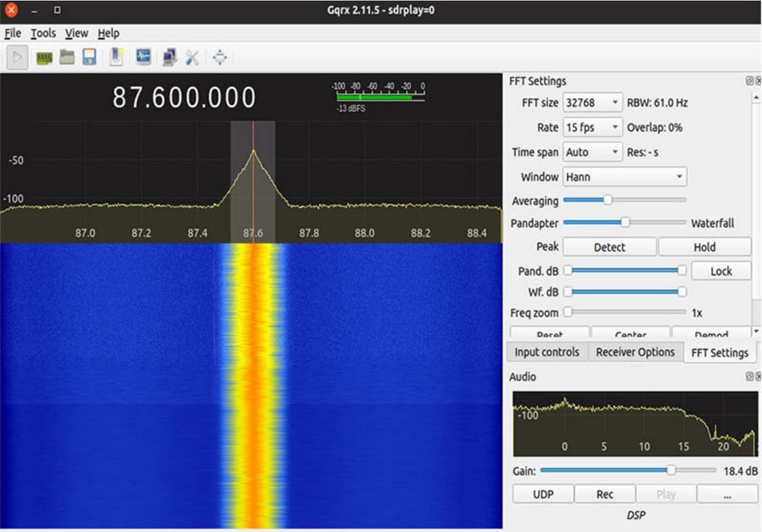This screenshot has width=762, height=532.
Task: Toggle the peak Detect button
Action: (609, 247)
